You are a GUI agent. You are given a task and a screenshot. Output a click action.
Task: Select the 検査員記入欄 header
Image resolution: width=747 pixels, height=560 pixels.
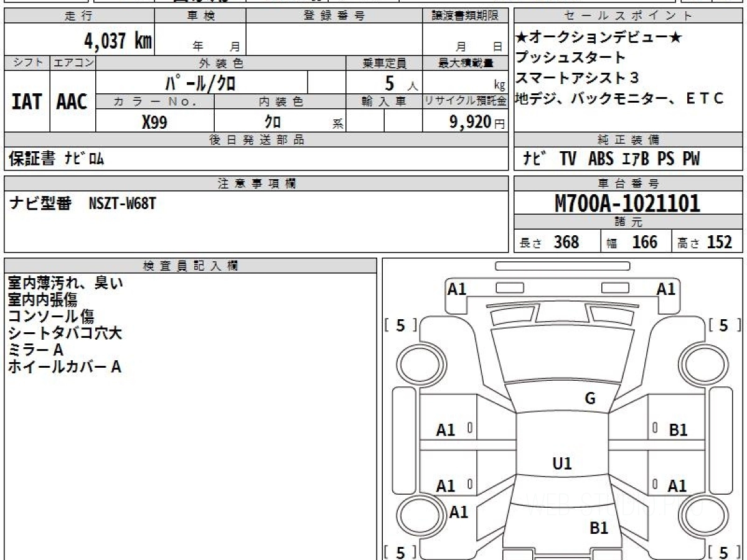pos(190,266)
